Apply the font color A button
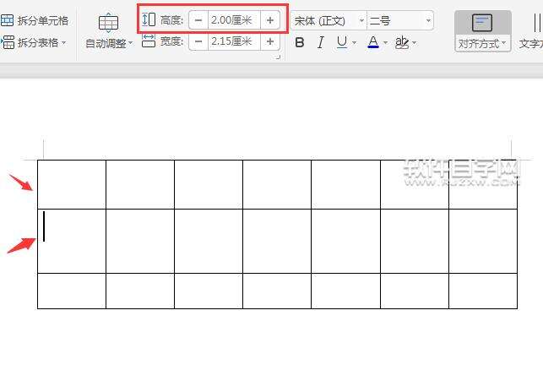The image size is (543, 392). click(x=373, y=42)
